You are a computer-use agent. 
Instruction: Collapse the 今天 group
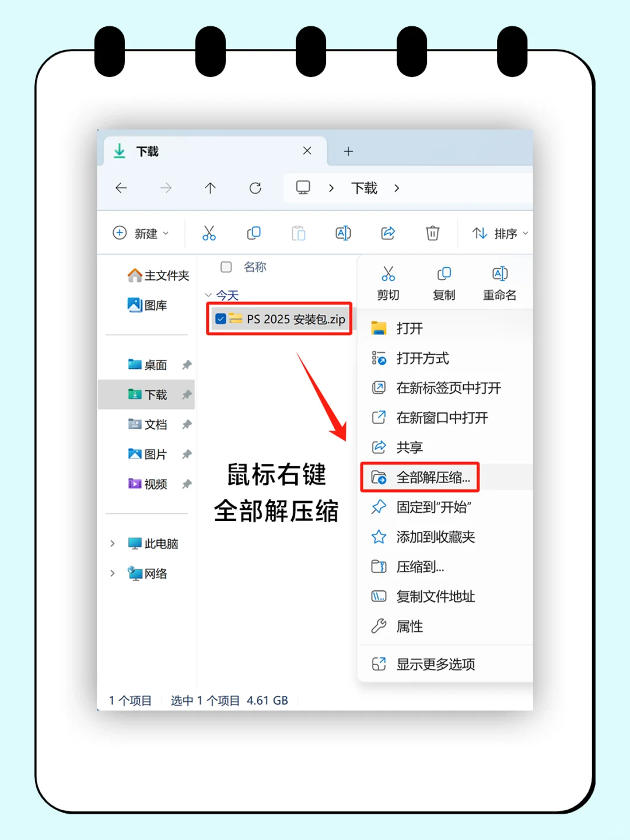pyautogui.click(x=208, y=295)
